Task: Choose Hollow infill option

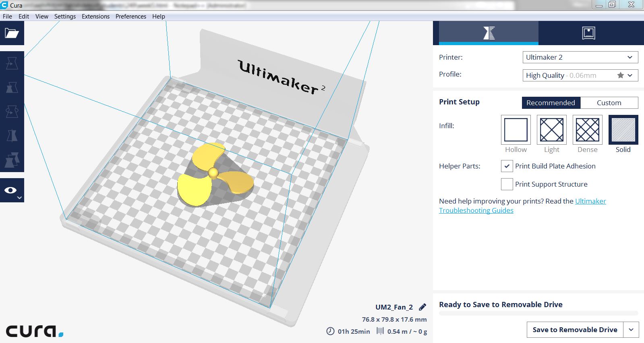Action: (x=516, y=130)
